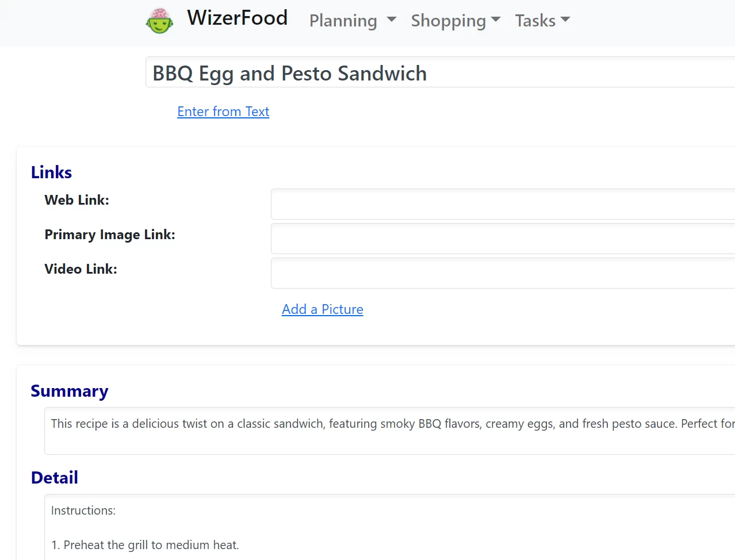
Task: Click the Web Link label
Action: click(x=77, y=200)
